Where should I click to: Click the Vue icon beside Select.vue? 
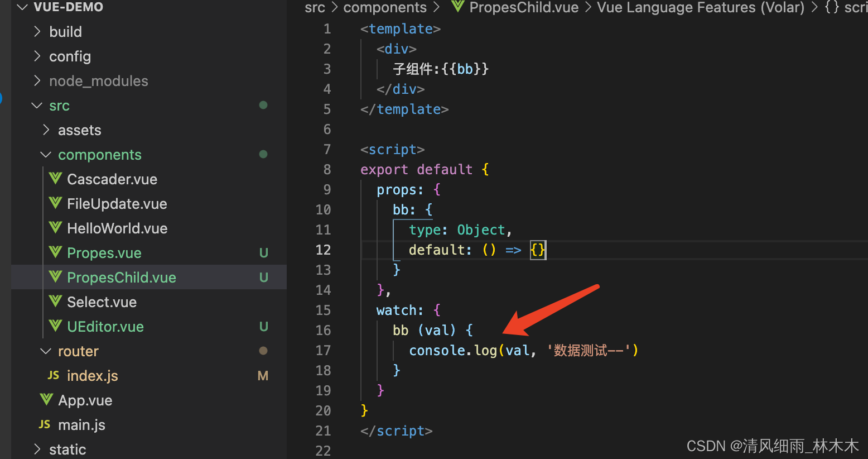tap(55, 301)
